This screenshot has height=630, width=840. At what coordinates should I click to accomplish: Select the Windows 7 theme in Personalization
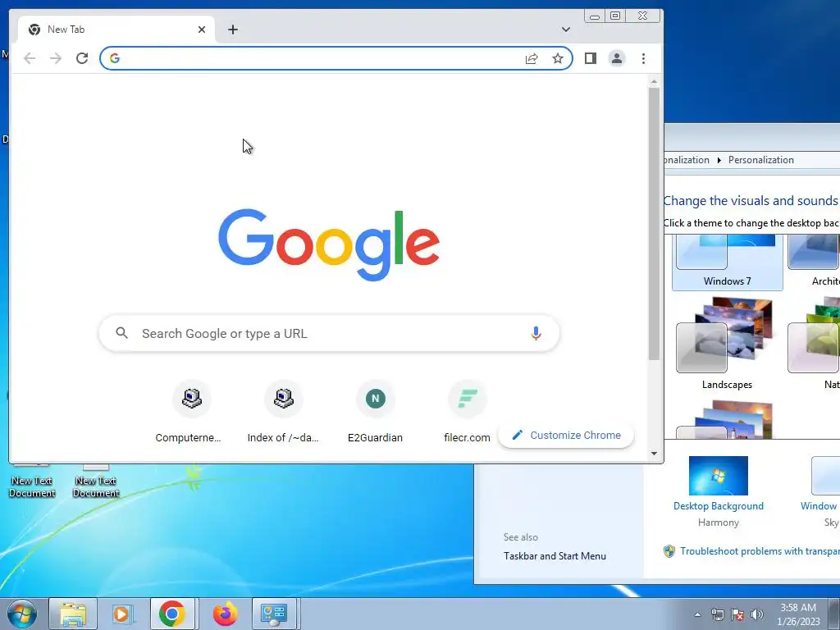pos(727,262)
